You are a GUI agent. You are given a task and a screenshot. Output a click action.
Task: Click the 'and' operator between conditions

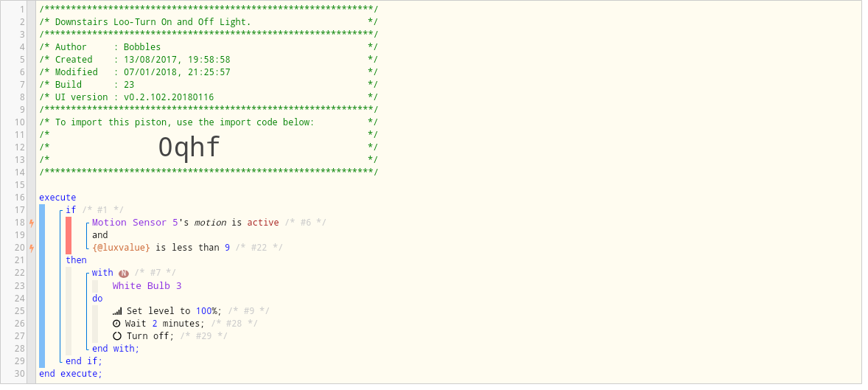pos(100,235)
